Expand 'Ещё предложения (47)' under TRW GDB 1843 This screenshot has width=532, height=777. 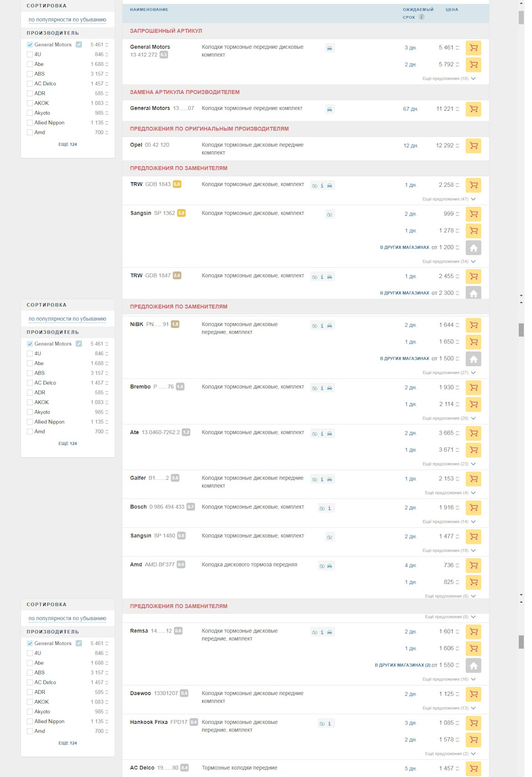(x=449, y=199)
